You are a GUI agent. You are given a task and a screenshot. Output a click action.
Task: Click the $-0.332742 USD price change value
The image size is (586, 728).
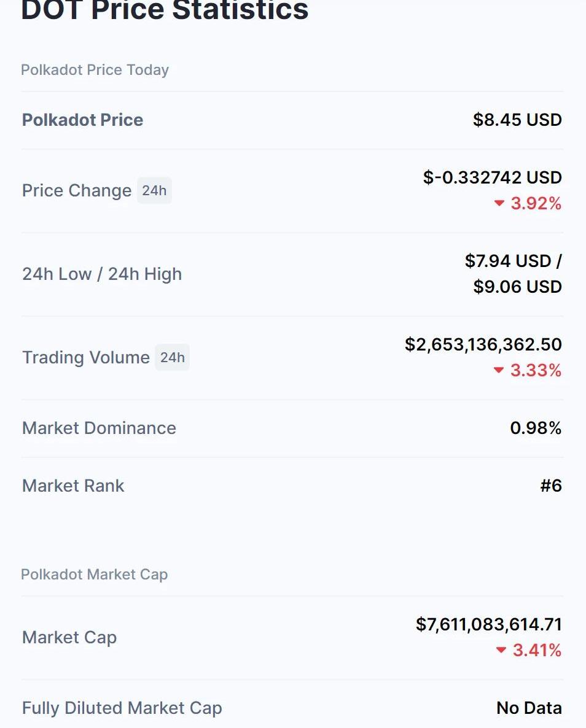coord(492,177)
